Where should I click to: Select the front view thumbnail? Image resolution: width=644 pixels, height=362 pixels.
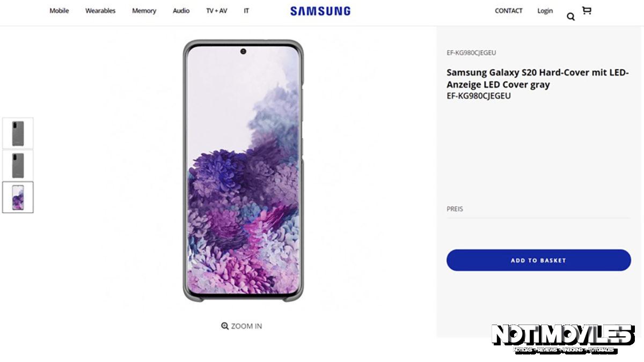[x=18, y=197]
